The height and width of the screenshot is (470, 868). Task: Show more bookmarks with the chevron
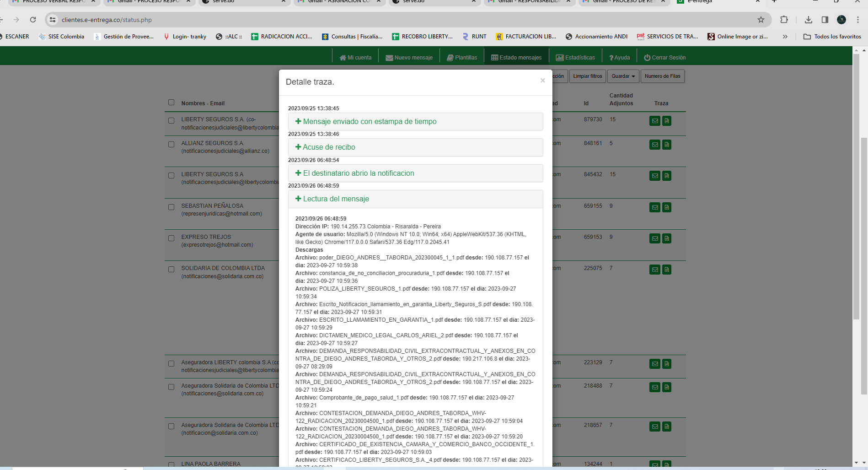pyautogui.click(x=785, y=37)
